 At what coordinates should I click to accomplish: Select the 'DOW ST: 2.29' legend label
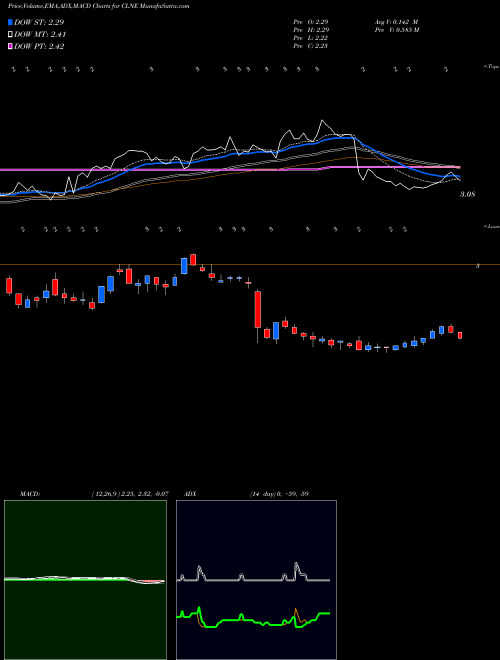pyautogui.click(x=39, y=22)
